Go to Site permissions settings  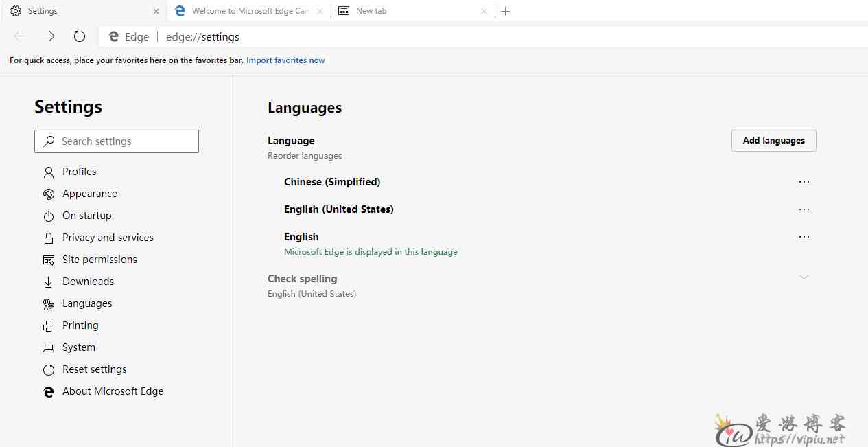point(100,260)
